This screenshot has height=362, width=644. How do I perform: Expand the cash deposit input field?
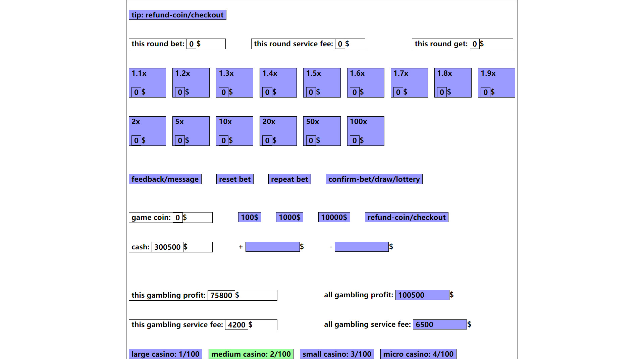272,247
